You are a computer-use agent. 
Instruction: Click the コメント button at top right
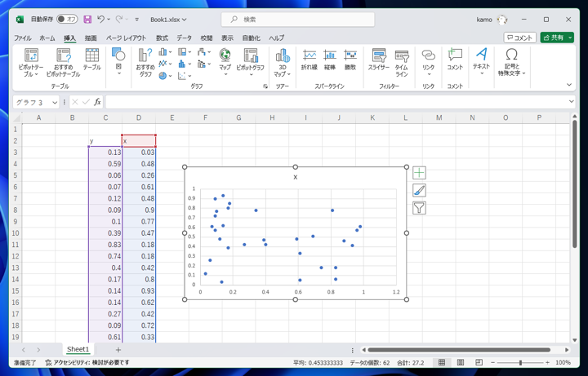[x=519, y=38]
